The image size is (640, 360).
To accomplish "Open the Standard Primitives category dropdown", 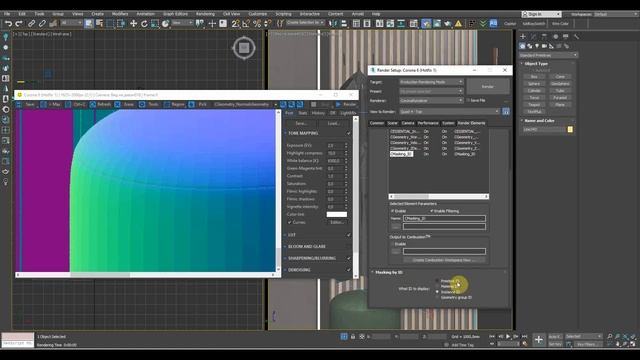I will [x=548, y=55].
